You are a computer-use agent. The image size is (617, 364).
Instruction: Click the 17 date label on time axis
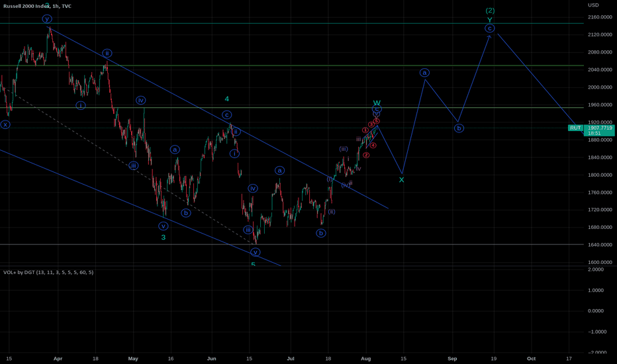click(569, 359)
